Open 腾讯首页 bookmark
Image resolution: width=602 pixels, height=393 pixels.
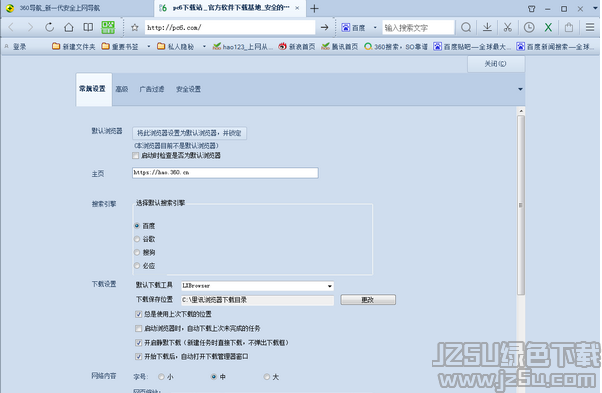(340, 46)
